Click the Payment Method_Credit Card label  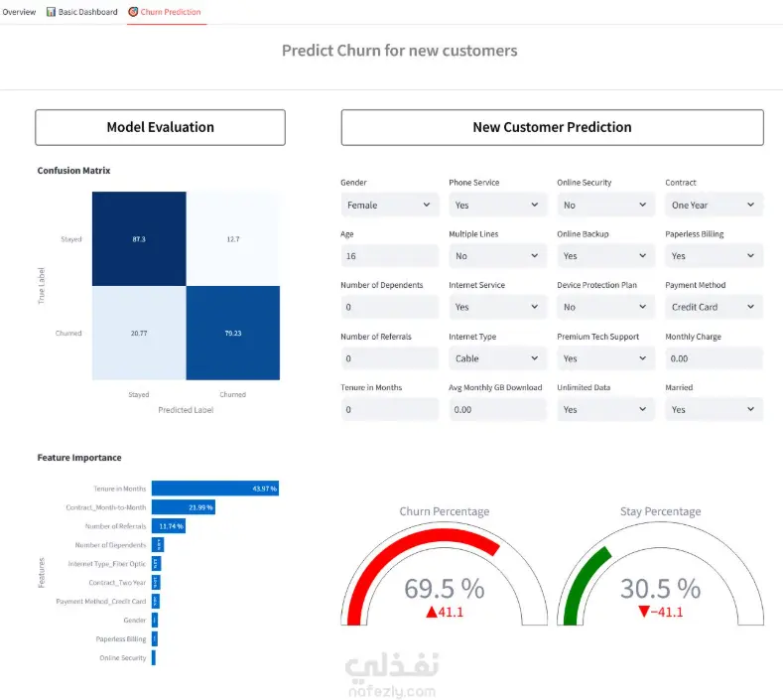pyautogui.click(x=101, y=601)
